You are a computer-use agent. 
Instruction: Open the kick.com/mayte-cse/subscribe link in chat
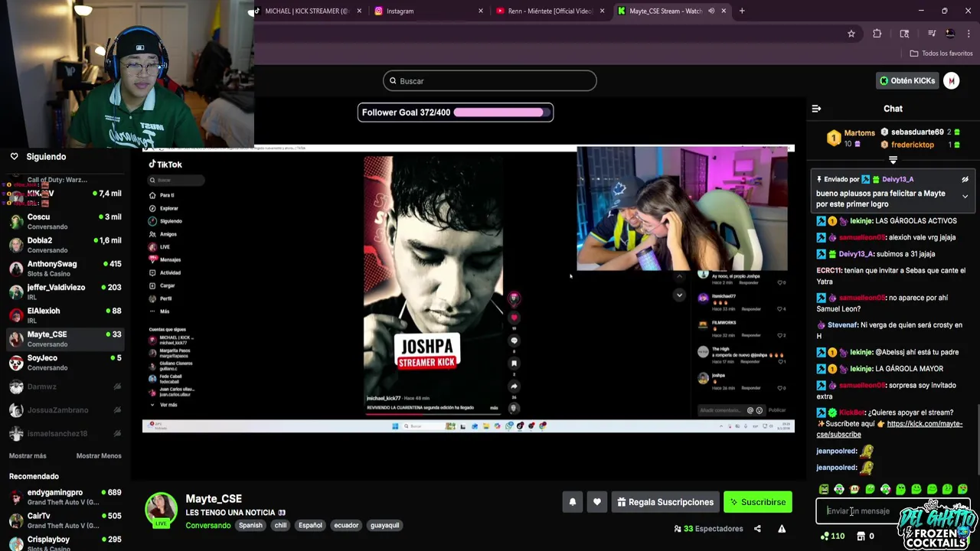tap(890, 429)
